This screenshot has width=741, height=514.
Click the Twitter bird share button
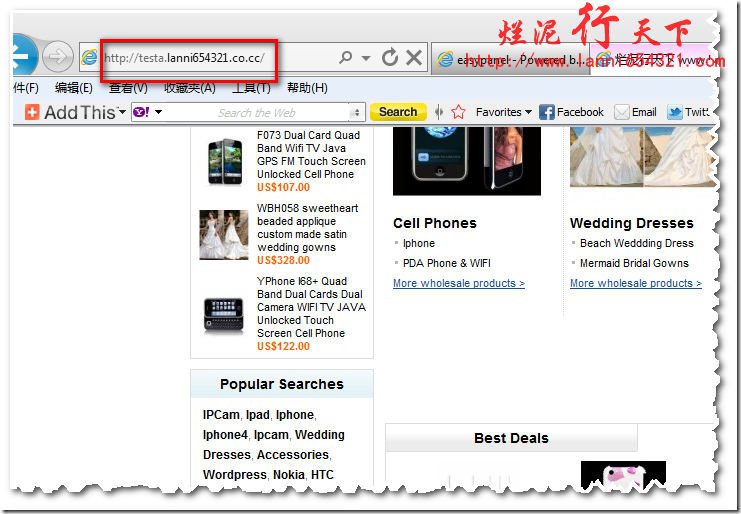(688, 112)
